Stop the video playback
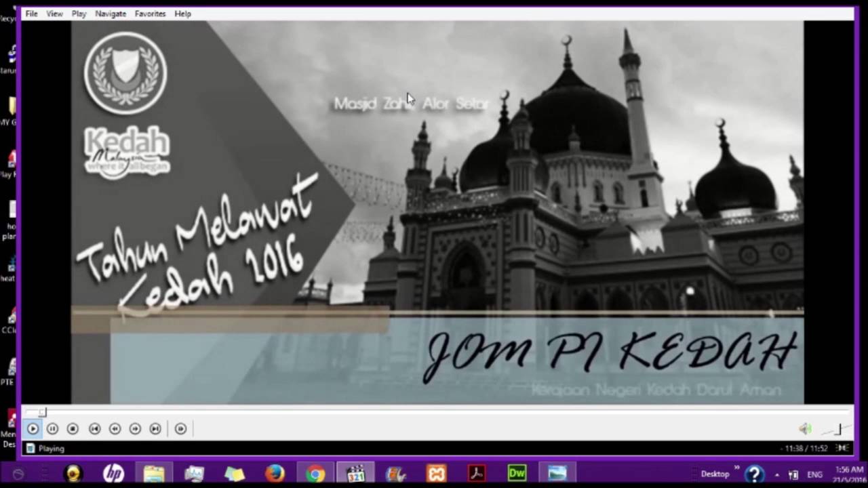 click(x=73, y=428)
